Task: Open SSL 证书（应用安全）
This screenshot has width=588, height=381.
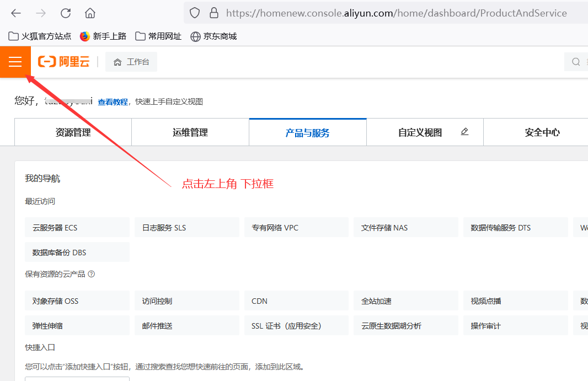Action: tap(296, 325)
